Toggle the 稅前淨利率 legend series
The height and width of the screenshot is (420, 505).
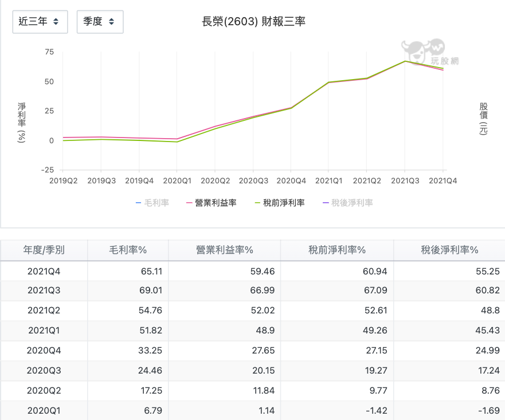(x=280, y=203)
